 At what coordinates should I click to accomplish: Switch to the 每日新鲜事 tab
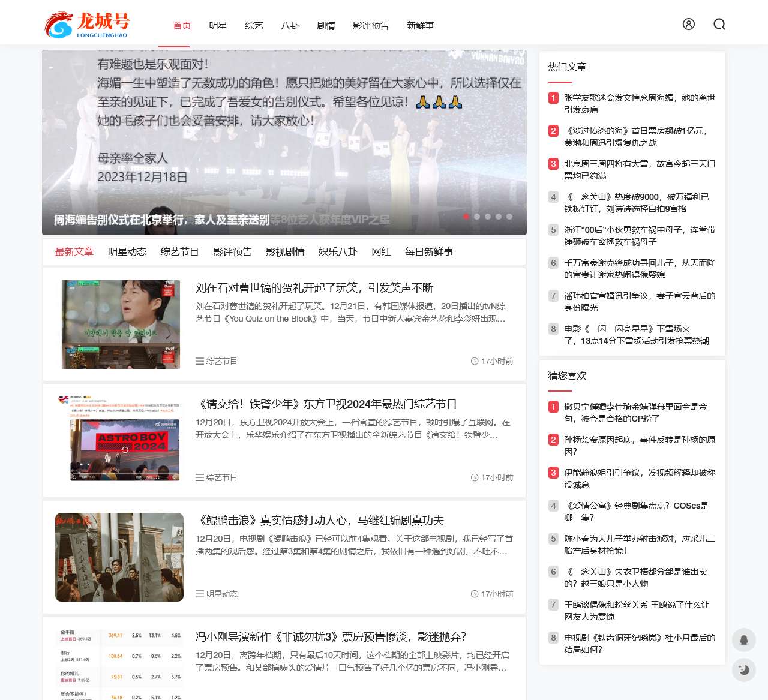[429, 252]
